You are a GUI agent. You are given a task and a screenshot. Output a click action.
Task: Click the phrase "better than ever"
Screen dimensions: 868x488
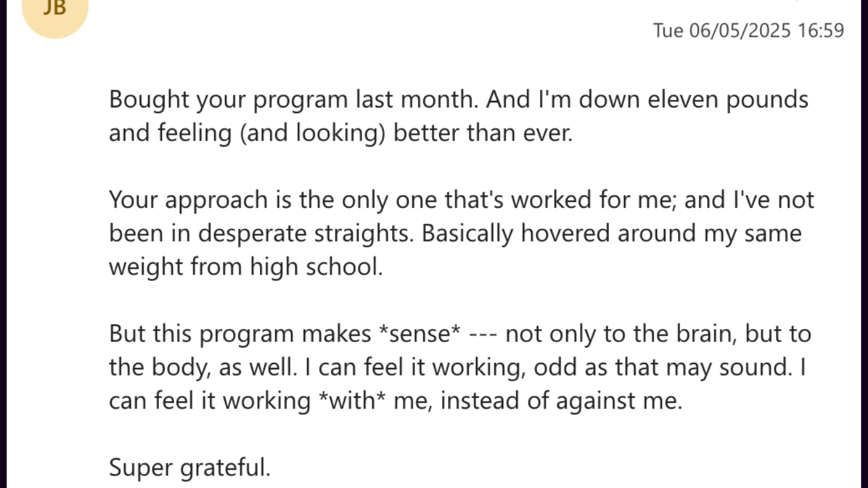coord(482,133)
